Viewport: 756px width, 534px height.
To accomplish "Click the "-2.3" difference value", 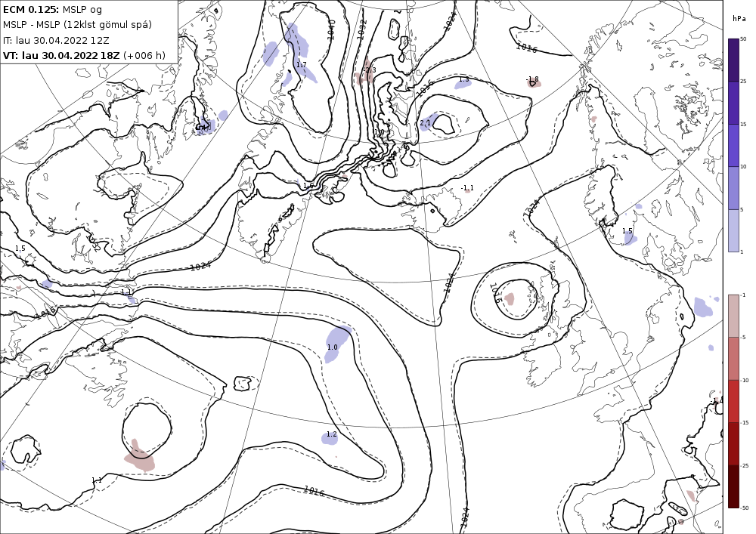I will pos(369,70).
